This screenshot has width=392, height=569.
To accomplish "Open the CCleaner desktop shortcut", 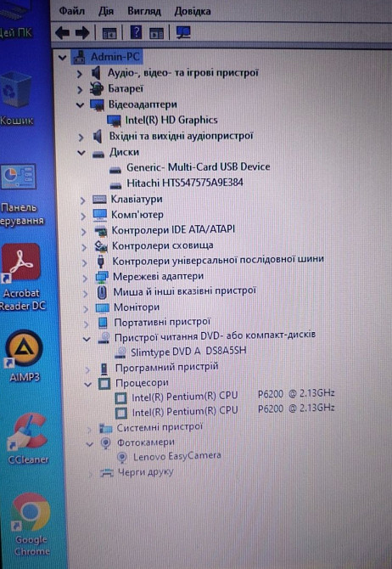I will tap(28, 438).
